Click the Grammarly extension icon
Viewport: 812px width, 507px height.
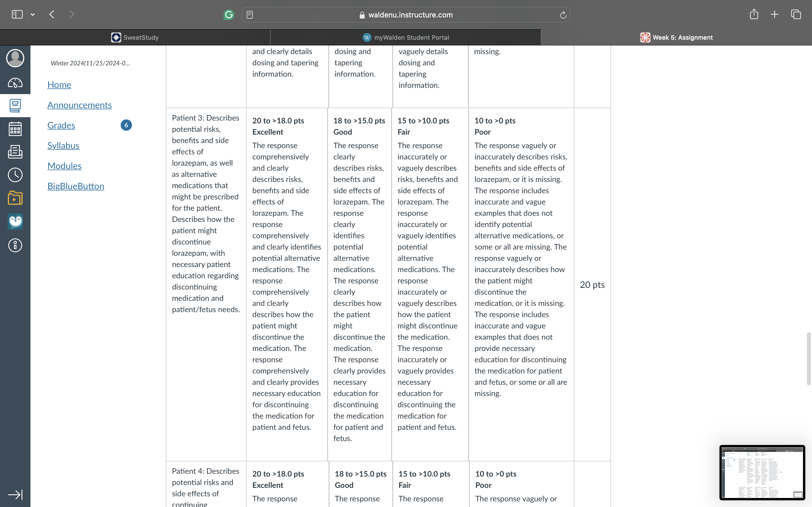pyautogui.click(x=229, y=15)
